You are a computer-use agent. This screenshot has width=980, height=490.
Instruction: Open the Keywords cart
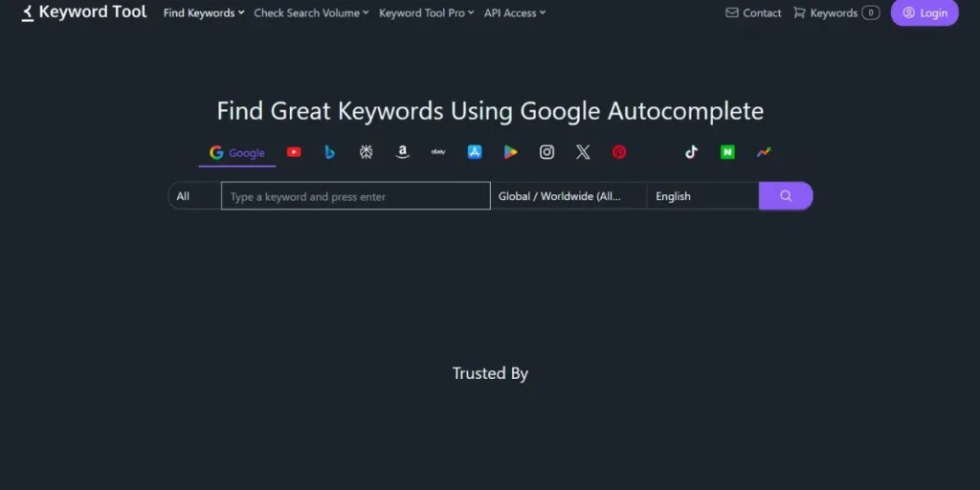tap(836, 12)
